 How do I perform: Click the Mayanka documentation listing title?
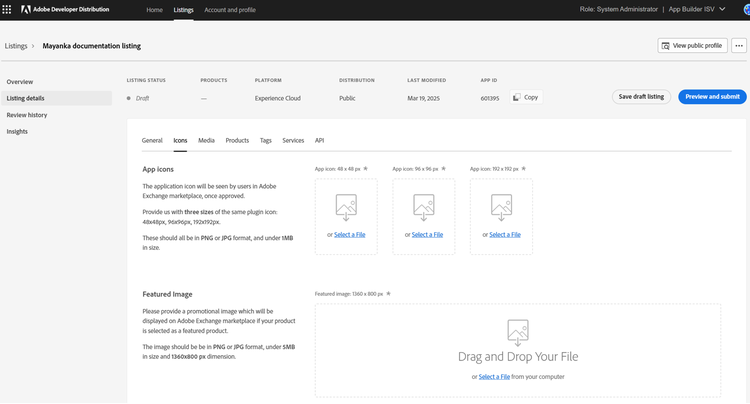pos(91,46)
